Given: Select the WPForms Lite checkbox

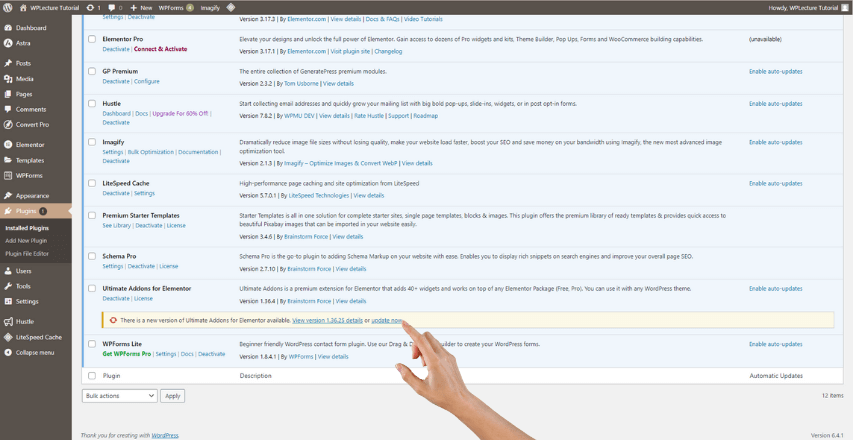Looking at the screenshot, I should [x=92, y=344].
